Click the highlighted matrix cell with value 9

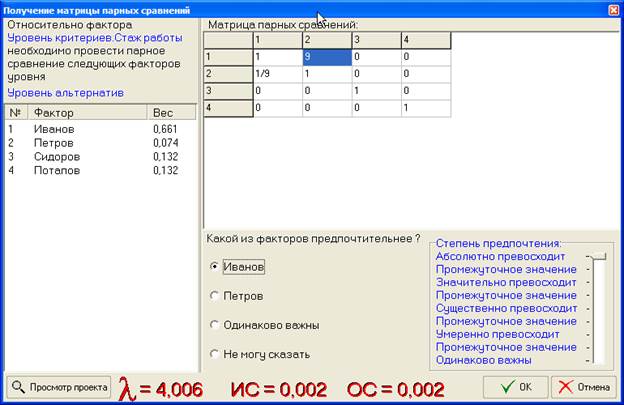[x=326, y=58]
